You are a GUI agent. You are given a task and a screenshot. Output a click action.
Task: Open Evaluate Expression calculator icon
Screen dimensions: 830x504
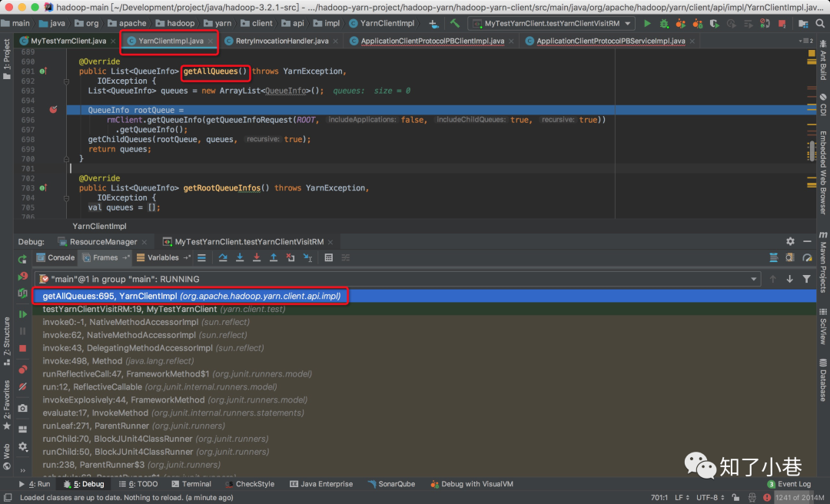pyautogui.click(x=328, y=258)
